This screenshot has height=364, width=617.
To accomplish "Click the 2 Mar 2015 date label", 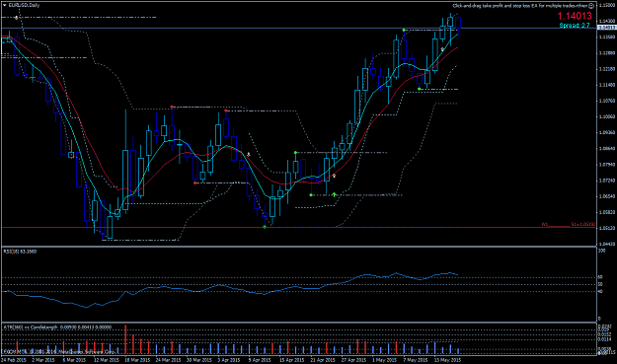I will (42, 360).
